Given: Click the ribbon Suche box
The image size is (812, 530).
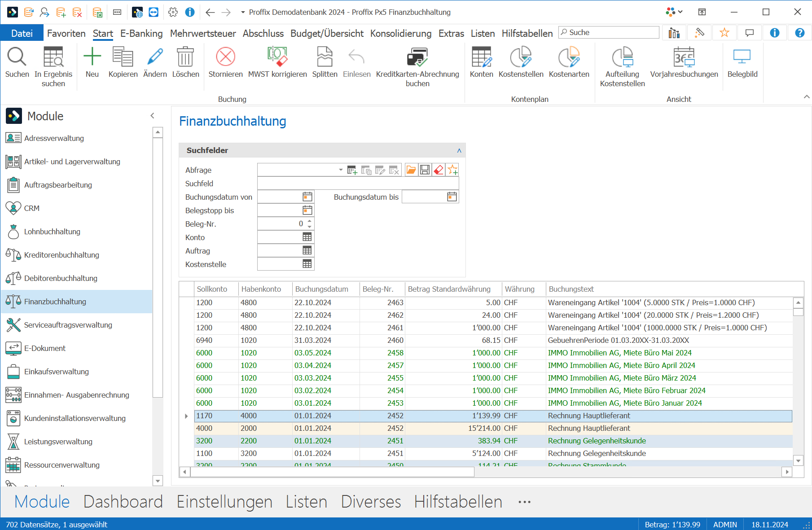Looking at the screenshot, I should click(x=609, y=32).
